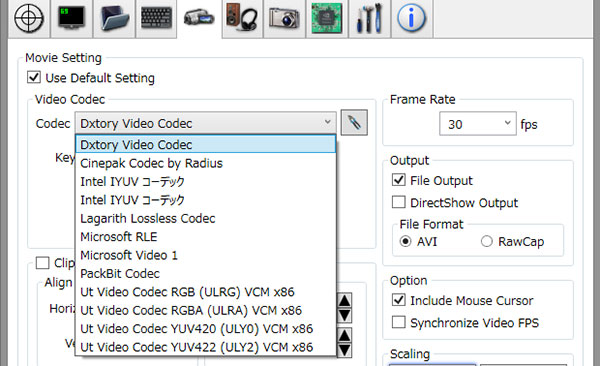Open the folder settings tab
The image size is (600, 366).
[114, 18]
